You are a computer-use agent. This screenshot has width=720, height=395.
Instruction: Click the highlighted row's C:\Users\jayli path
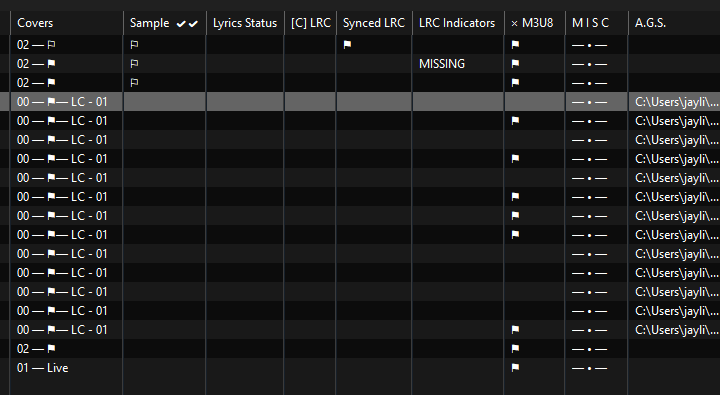(677, 102)
